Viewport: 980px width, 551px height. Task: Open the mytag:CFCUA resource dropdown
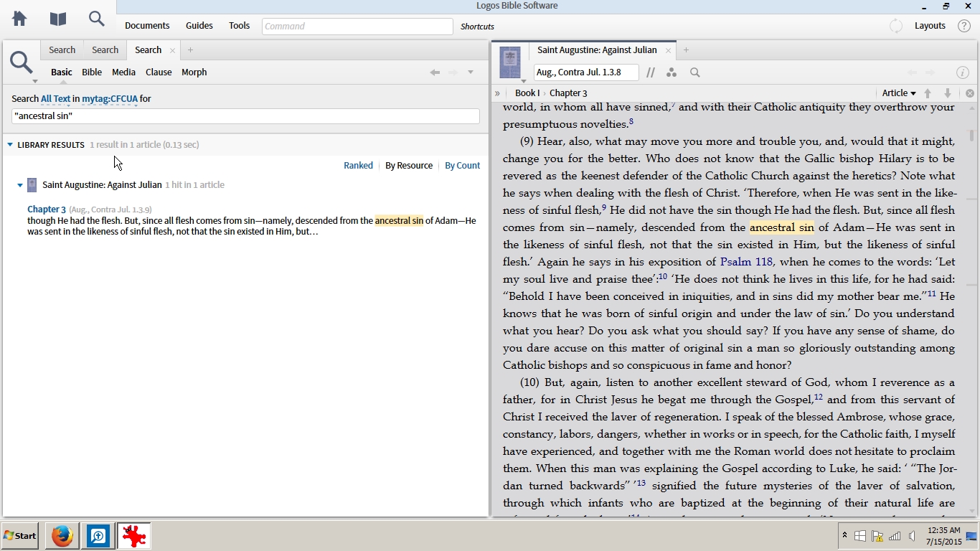[x=110, y=99]
